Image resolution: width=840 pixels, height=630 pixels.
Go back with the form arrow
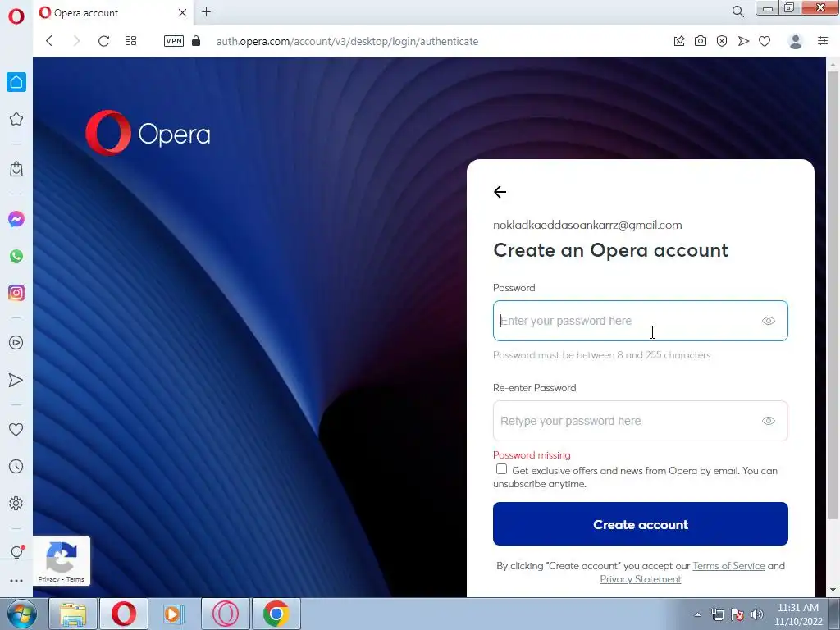(x=500, y=192)
